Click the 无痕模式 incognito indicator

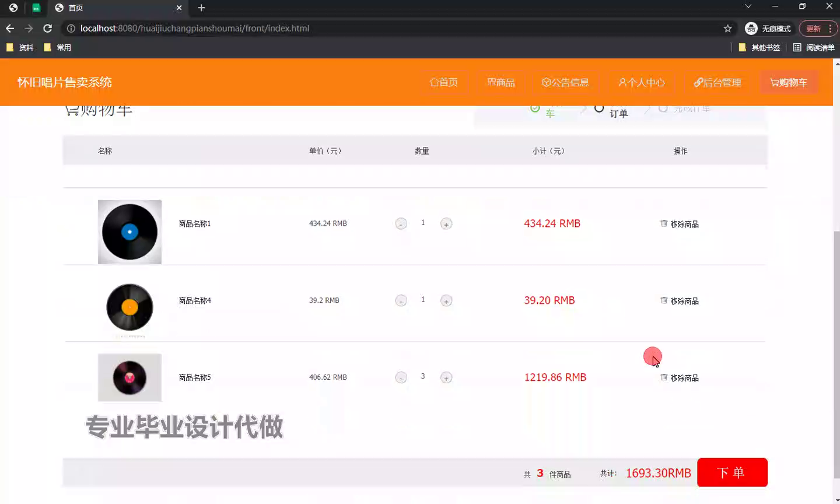(768, 28)
